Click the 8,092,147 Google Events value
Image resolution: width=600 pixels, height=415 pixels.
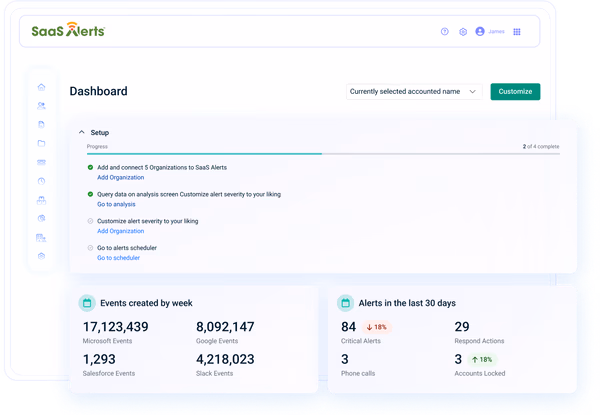coord(225,327)
